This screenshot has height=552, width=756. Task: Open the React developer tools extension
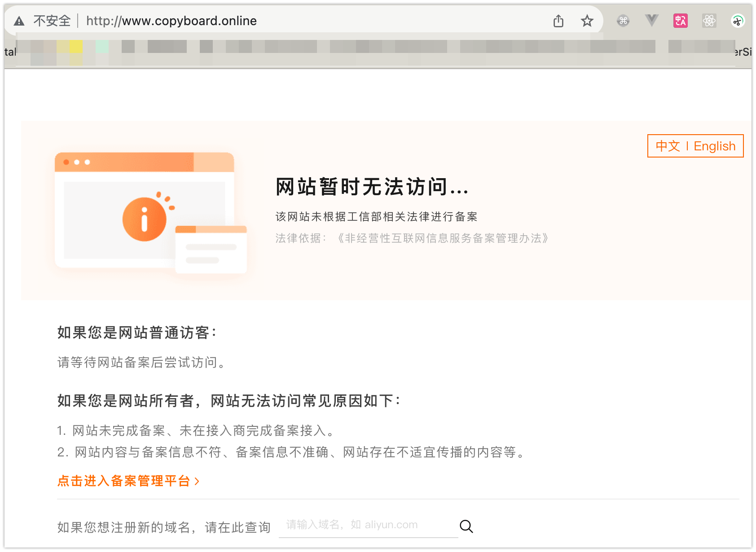709,21
